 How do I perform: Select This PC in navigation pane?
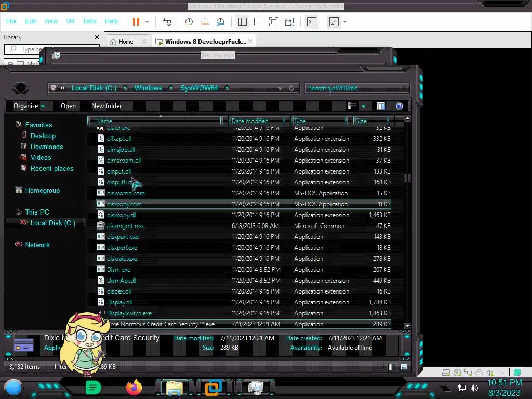tap(37, 212)
